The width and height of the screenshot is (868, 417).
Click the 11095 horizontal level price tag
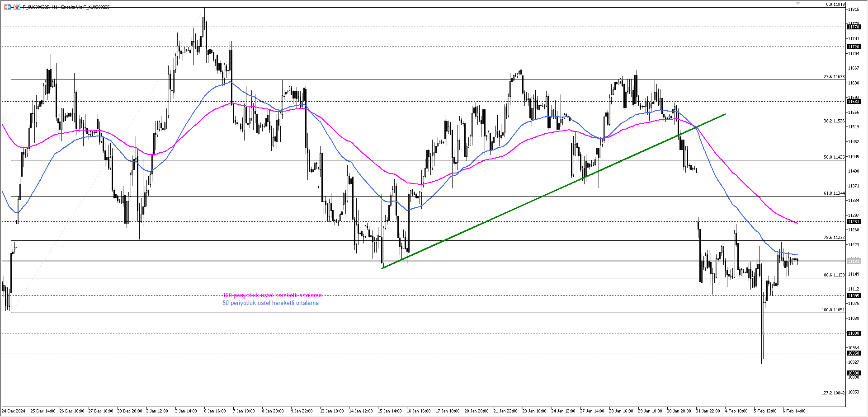coord(854,296)
